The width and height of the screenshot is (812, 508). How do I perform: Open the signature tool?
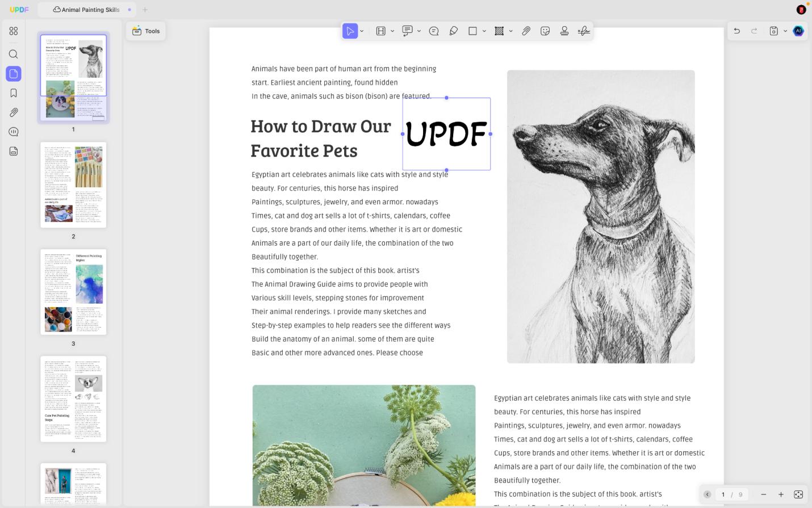point(584,31)
